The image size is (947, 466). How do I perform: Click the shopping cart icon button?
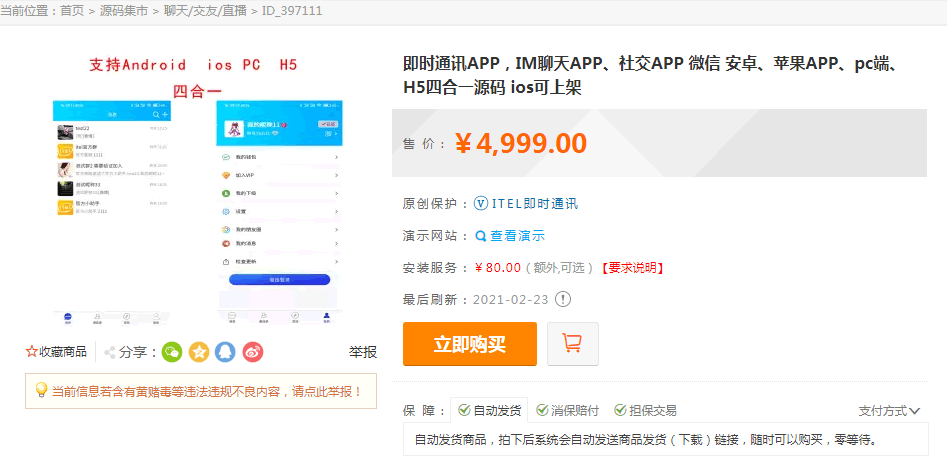(573, 344)
